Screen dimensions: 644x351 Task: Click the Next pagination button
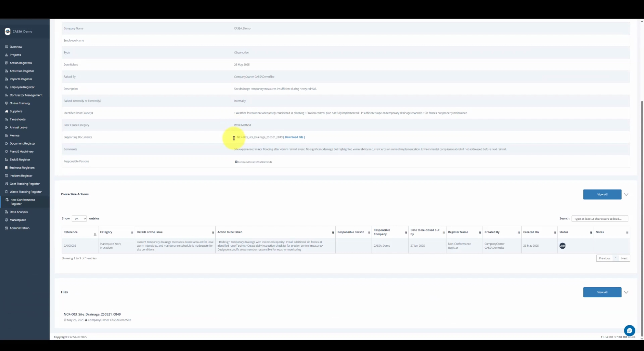click(624, 258)
